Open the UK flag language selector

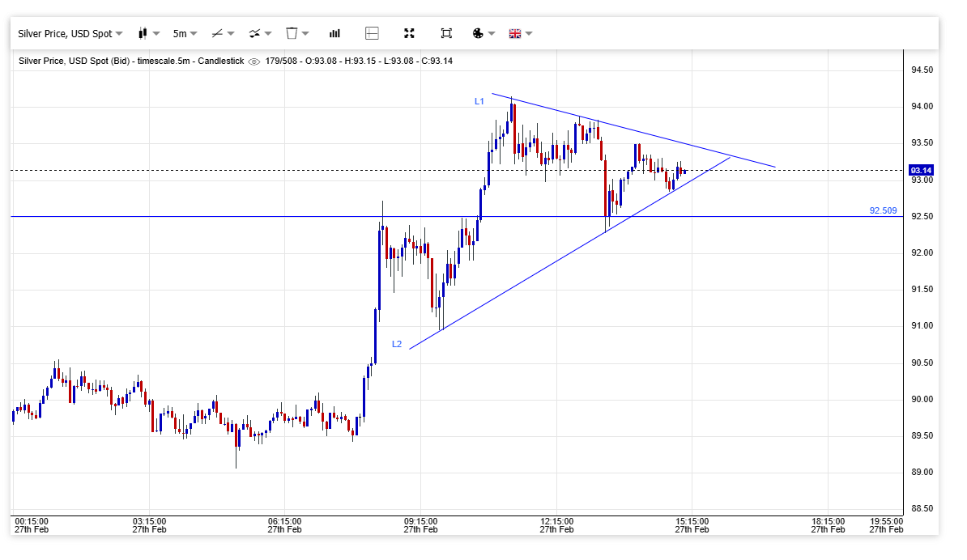coord(520,33)
